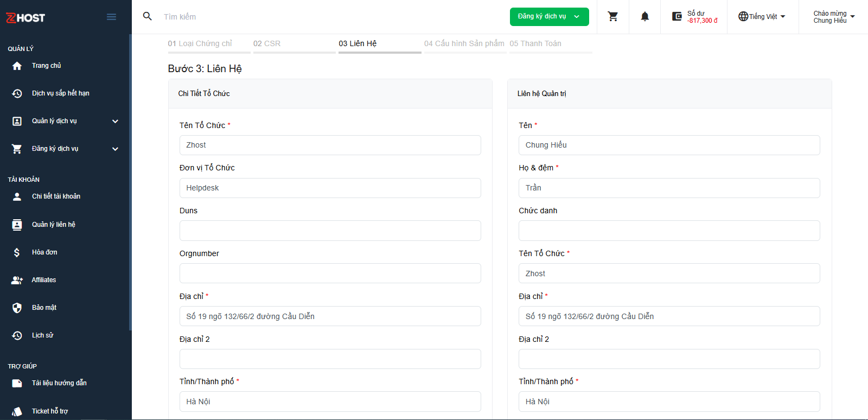This screenshot has height=420, width=868.
Task: Click organization Tỉnh/Thành phố field Hà Nội
Action: point(330,402)
